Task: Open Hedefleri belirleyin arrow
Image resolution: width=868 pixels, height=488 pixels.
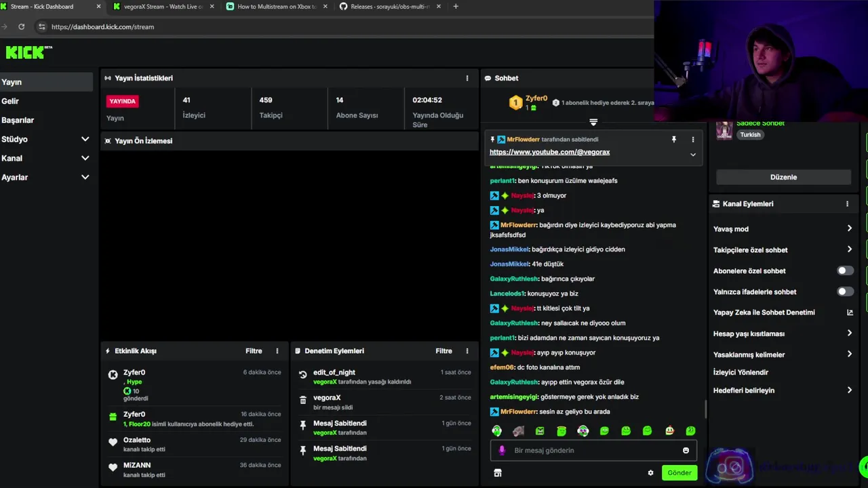Action: click(x=849, y=390)
